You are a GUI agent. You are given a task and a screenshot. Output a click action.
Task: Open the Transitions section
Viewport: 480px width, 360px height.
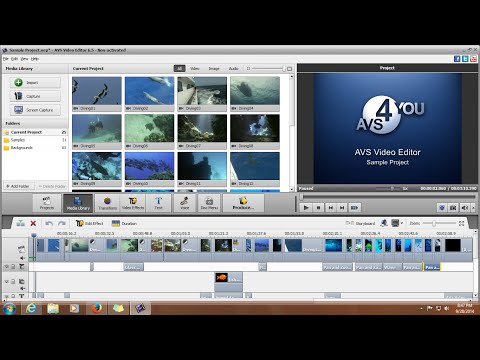107,203
